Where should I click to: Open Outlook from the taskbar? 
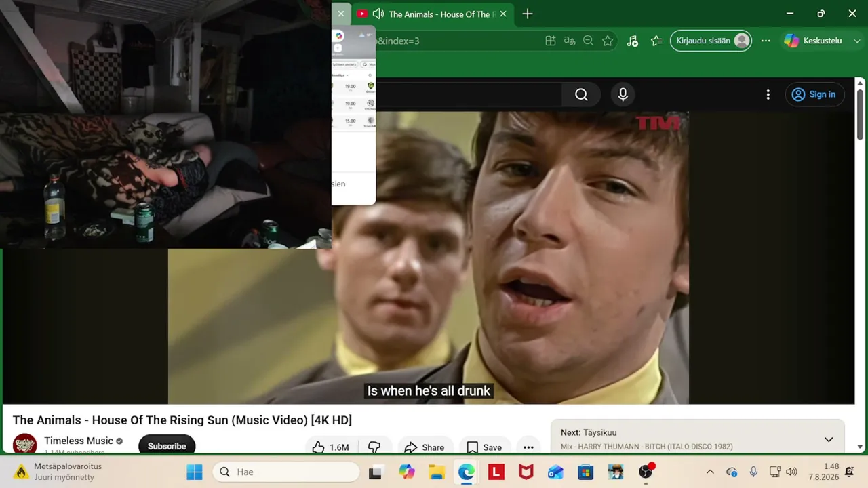pos(555,472)
